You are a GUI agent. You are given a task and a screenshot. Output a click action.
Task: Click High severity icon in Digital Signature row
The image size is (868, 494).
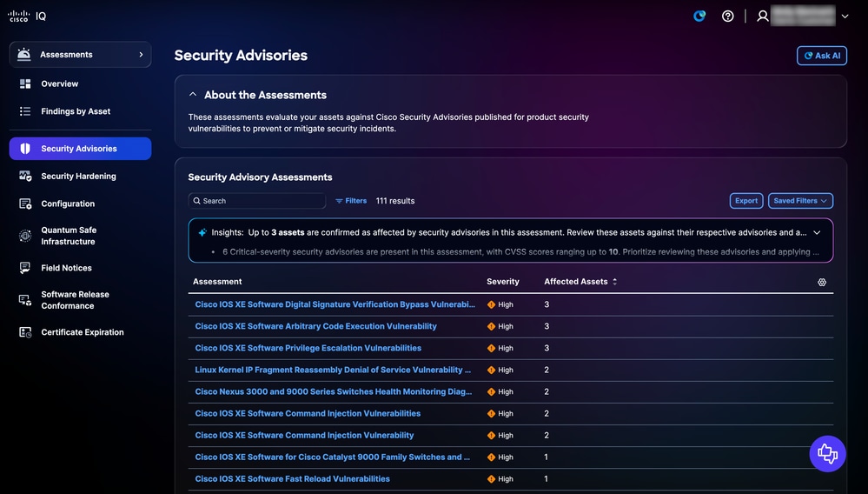pos(491,304)
